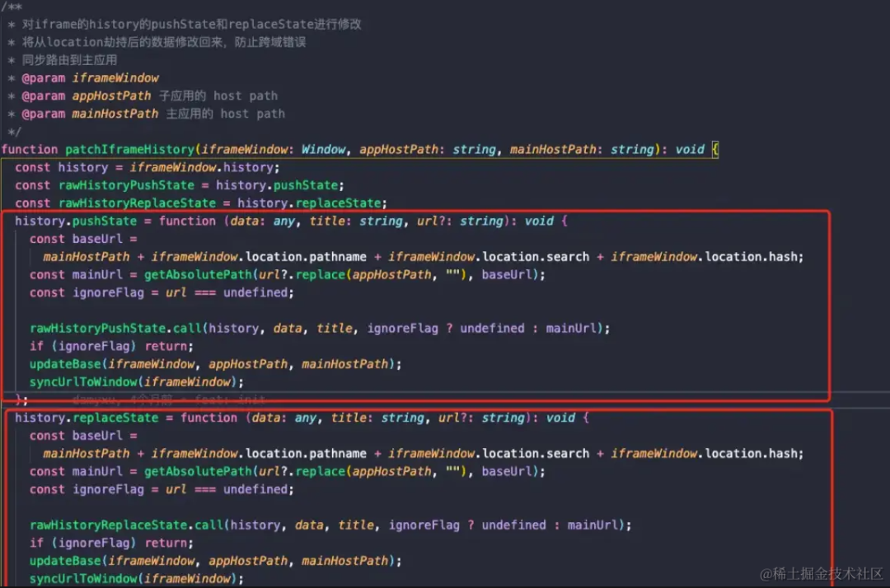The width and height of the screenshot is (890, 588).
Task: Click the "rawHistoryReplaceState.call(history, data, title" line
Action: point(331,525)
